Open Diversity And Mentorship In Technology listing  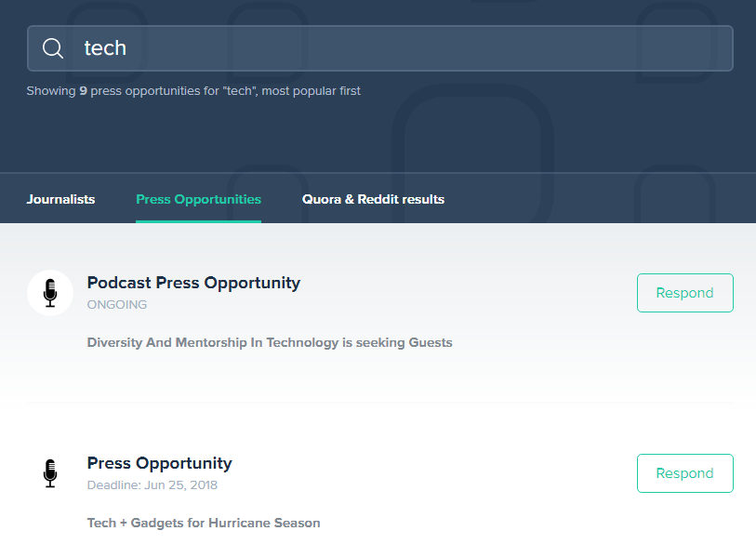(270, 342)
